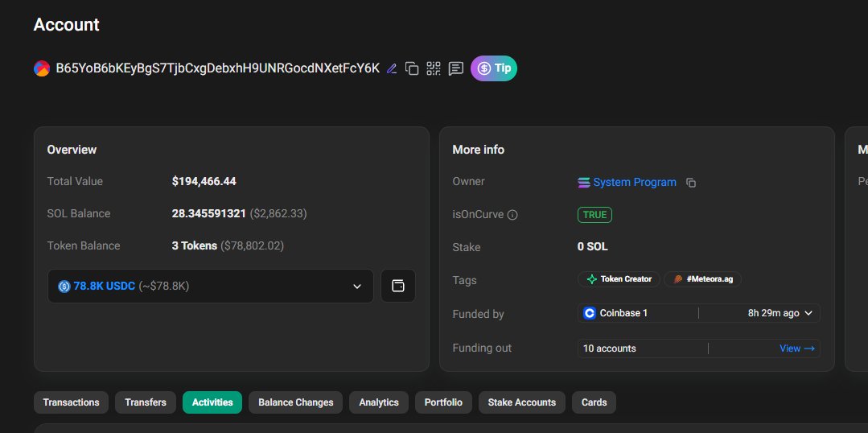
Task: Click the Total Value $194,466.44
Action: [x=204, y=181]
